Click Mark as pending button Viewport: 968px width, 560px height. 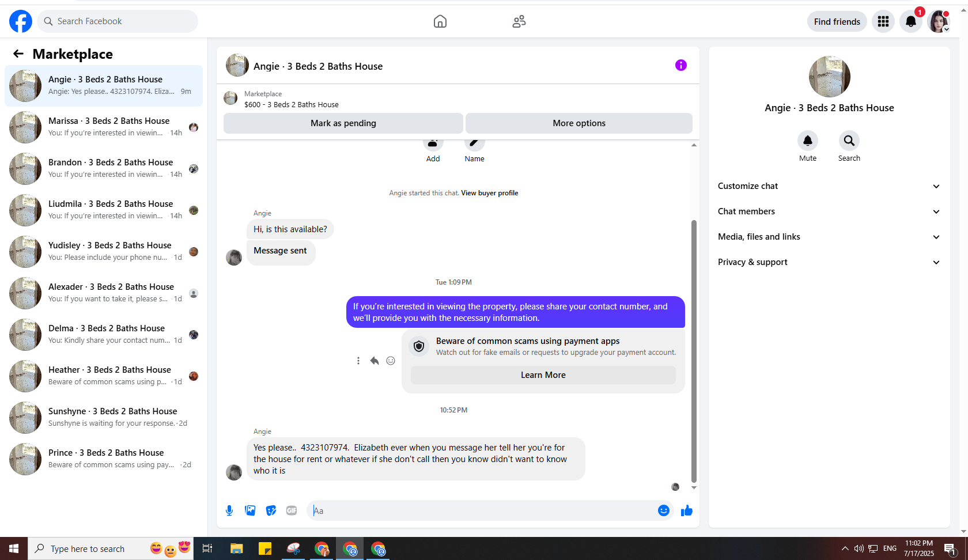click(x=343, y=123)
